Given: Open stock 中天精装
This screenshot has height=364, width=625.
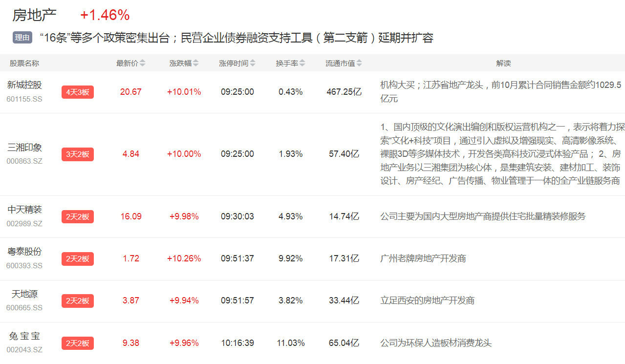Looking at the screenshot, I should coord(24,210).
